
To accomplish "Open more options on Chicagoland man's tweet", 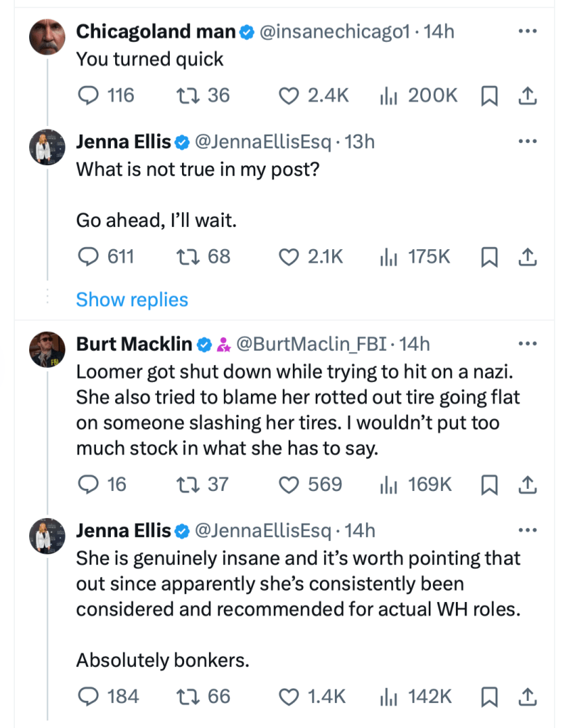I will (527, 32).
